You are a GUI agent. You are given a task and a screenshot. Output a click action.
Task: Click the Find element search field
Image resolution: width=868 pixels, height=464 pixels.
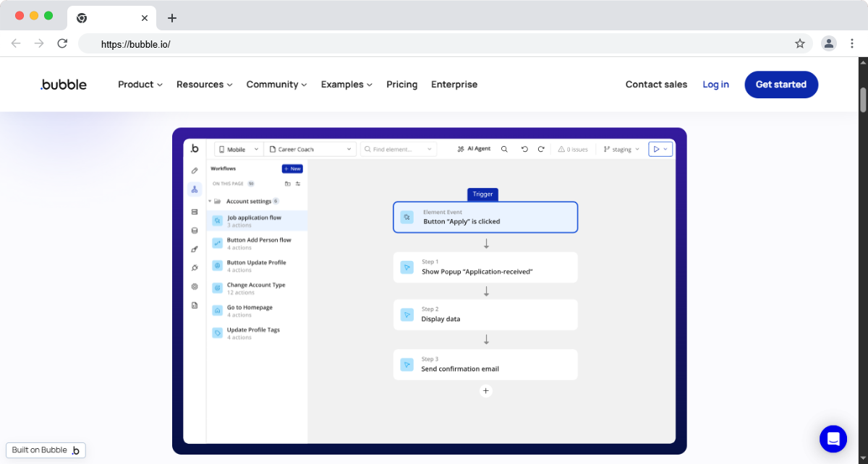pyautogui.click(x=399, y=149)
